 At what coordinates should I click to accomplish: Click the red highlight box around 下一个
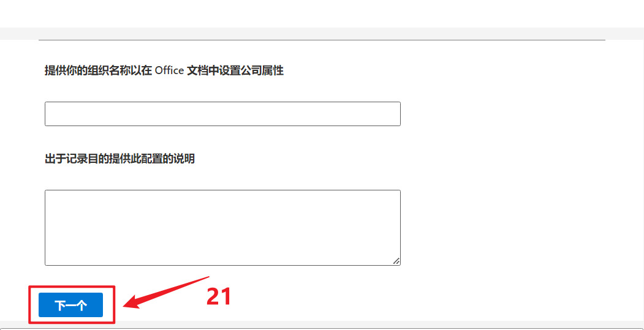tap(72, 304)
